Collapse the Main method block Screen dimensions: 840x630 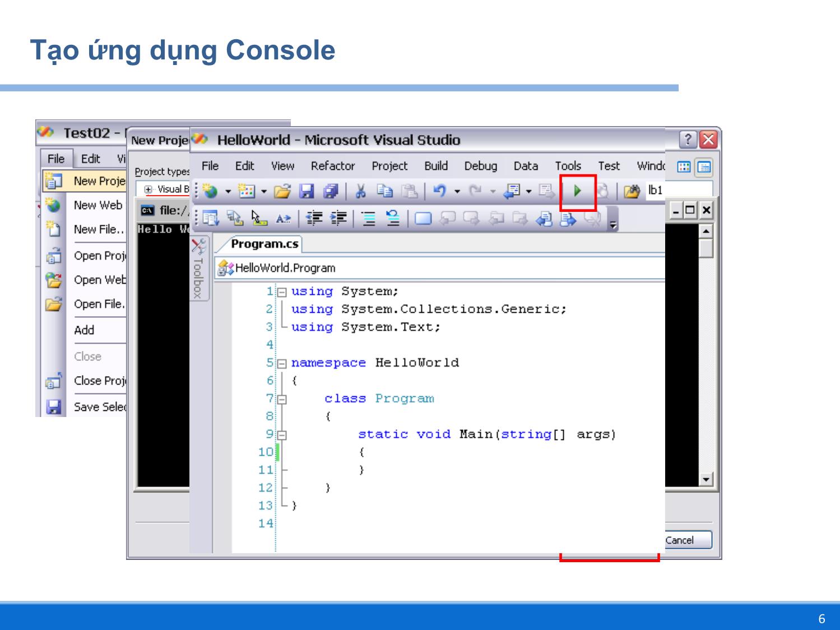point(282,436)
